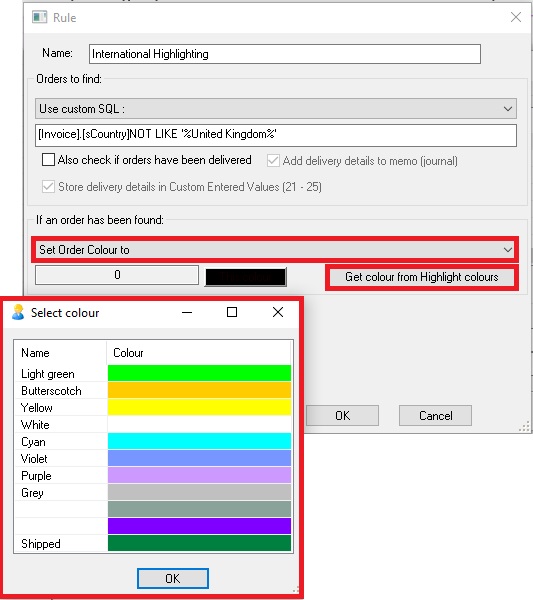Viewport: 533px width, 600px height.
Task: Click the Name column header
Action: click(60, 352)
